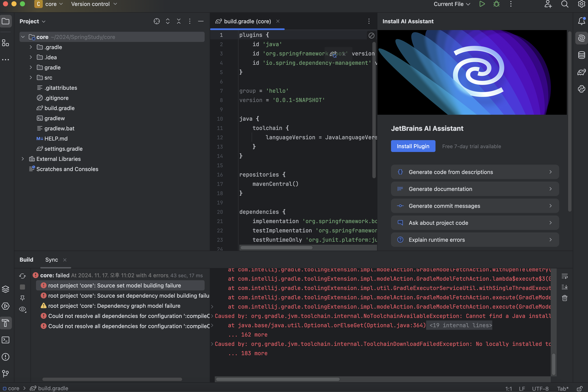This screenshot has width=588, height=392.
Task: Open the Current File run configuration dropdown
Action: [x=452, y=4]
